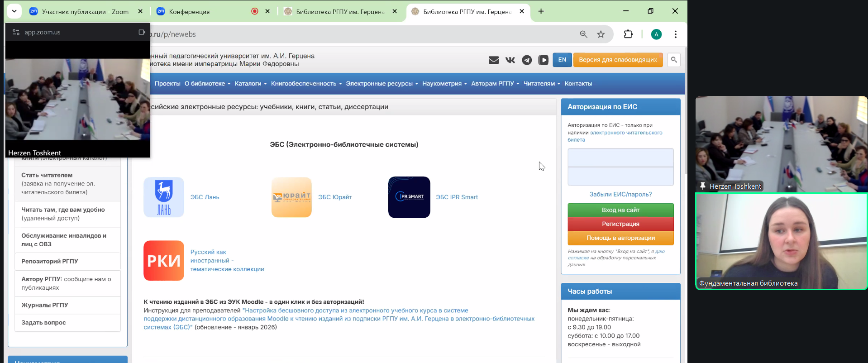Enable Версия для слабовидящих mode
The width and height of the screenshot is (868, 363).
coord(618,60)
